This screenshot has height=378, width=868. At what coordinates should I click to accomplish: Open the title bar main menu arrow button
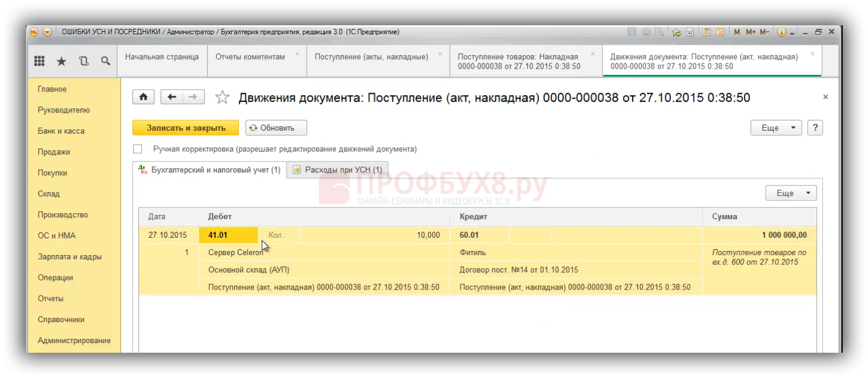[x=48, y=32]
